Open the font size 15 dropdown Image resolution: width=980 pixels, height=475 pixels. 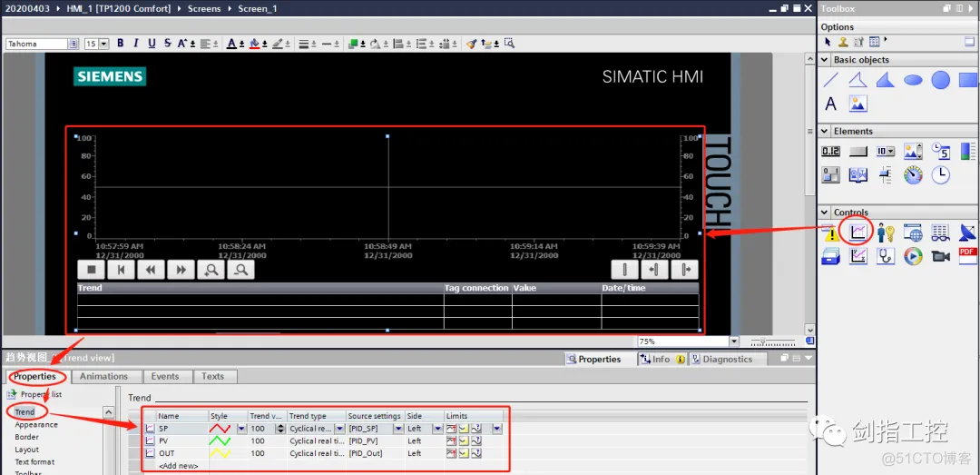coord(103,44)
